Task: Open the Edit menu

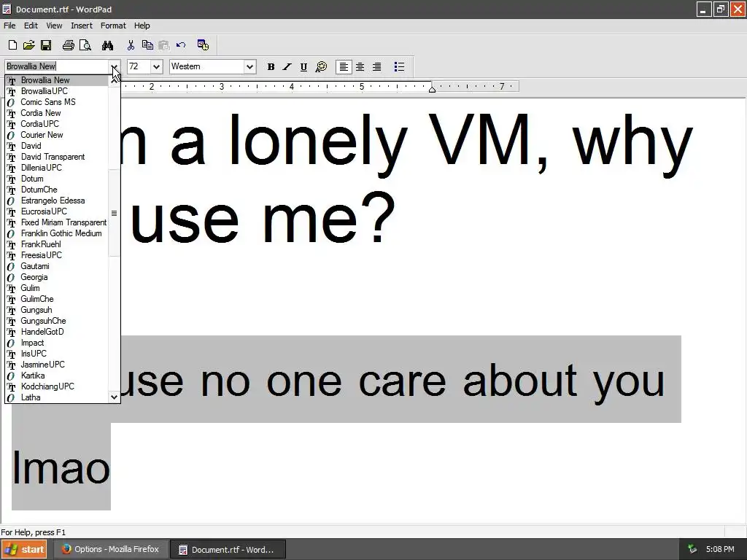Action: (x=31, y=26)
